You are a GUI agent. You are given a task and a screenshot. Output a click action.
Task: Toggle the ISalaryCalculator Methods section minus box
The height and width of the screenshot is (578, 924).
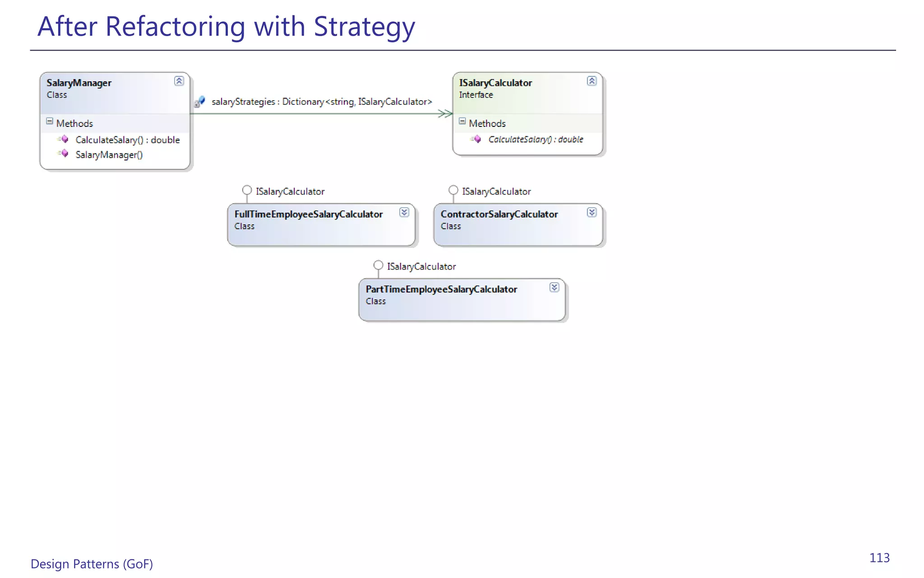[x=462, y=121]
